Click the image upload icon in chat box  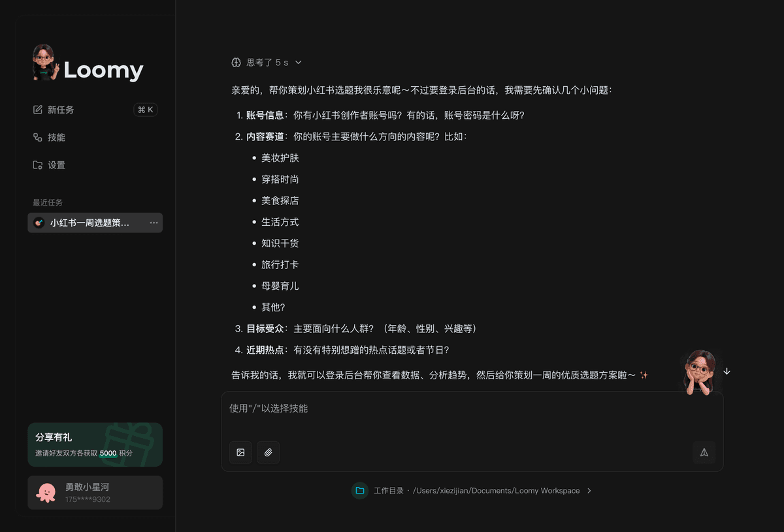pyautogui.click(x=240, y=452)
